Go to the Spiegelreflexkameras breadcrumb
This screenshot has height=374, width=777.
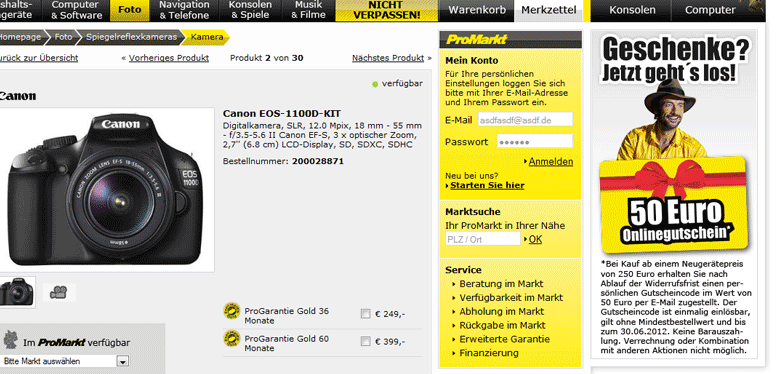click(131, 37)
